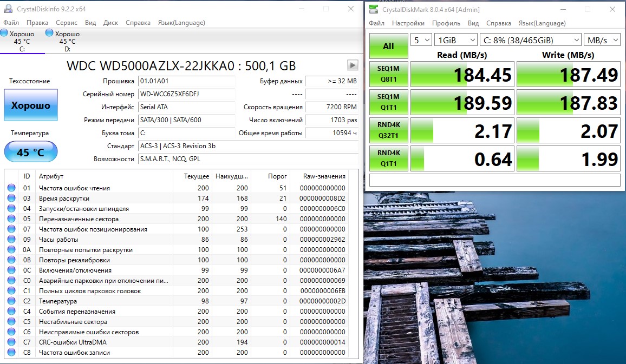
Task: Open Справка menu in CrystalDiskMark
Action: pyautogui.click(x=498, y=23)
